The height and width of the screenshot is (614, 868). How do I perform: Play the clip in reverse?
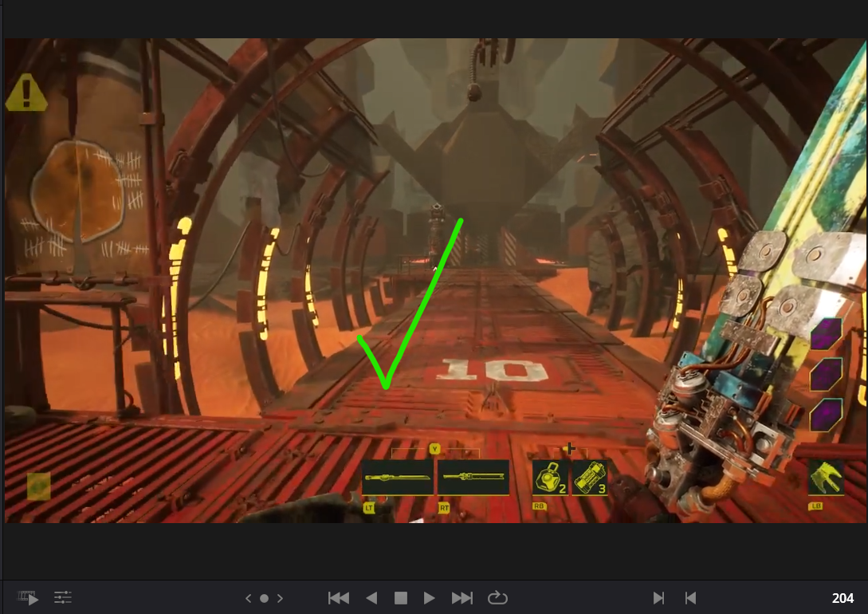pyautogui.click(x=371, y=598)
